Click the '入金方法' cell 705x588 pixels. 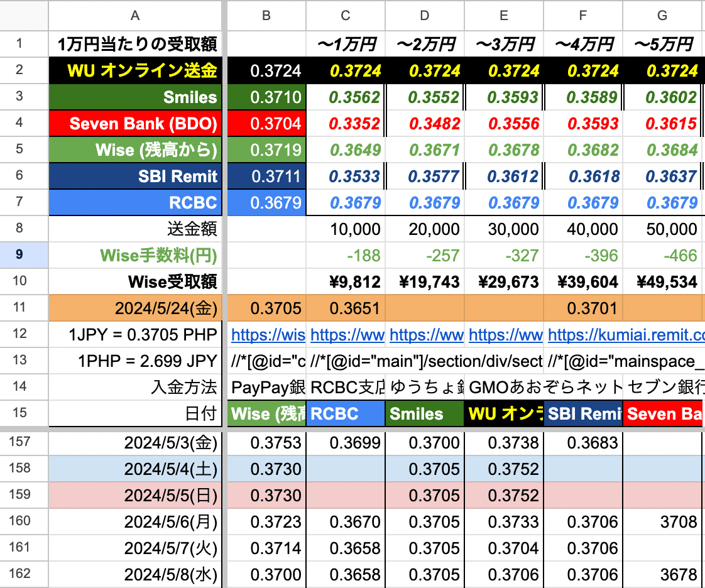point(135,387)
